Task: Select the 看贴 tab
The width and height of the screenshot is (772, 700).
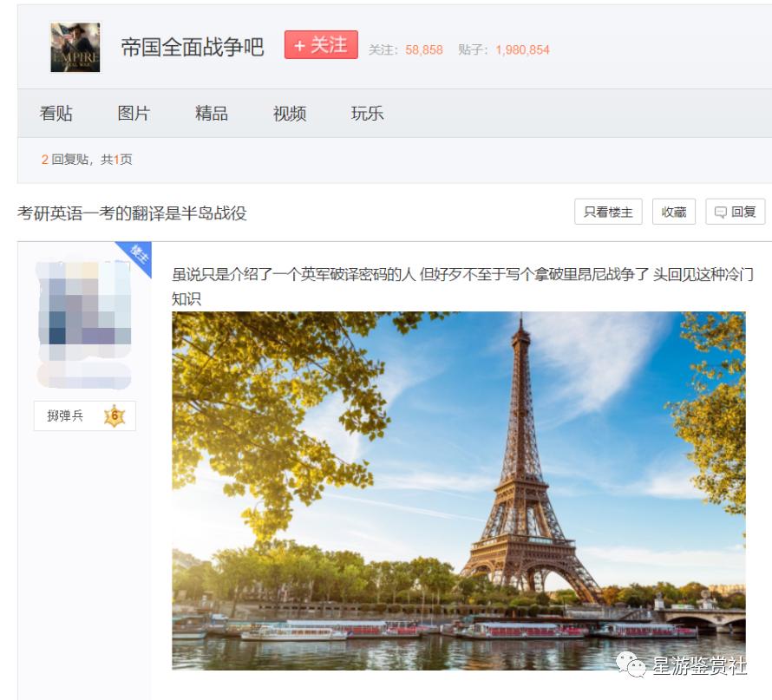Action: (x=57, y=113)
